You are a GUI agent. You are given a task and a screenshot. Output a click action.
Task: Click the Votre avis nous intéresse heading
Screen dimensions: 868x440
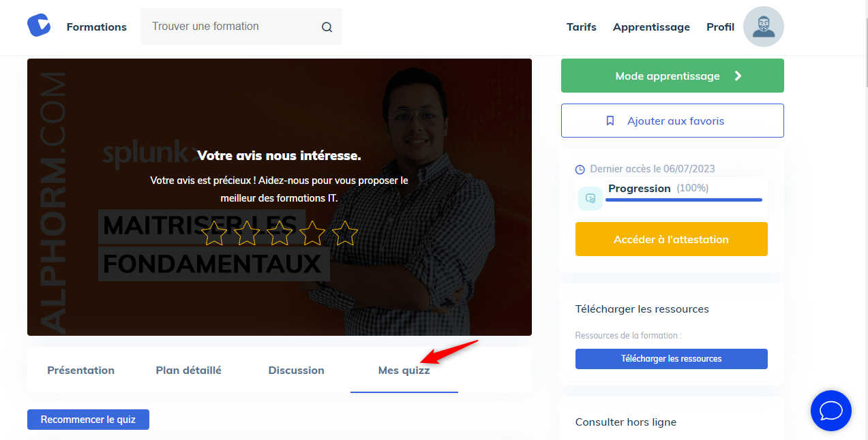(280, 156)
